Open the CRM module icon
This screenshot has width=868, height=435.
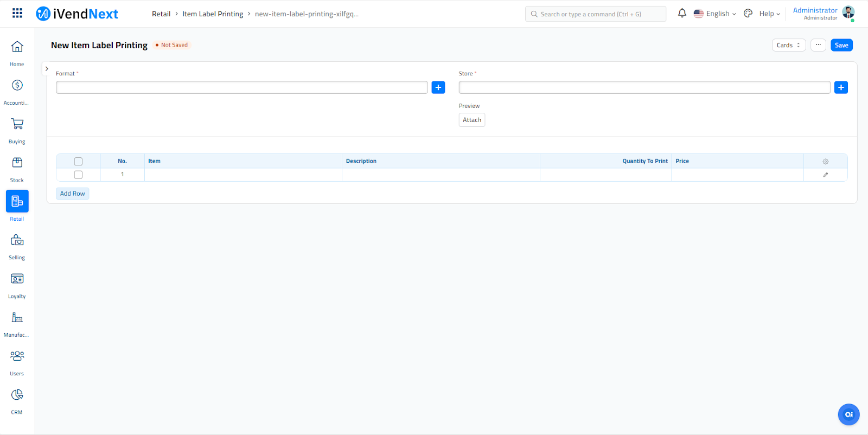(17, 395)
